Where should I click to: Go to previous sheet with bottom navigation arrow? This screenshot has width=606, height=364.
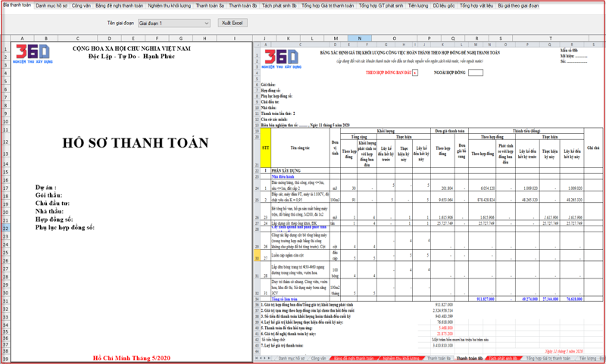coord(261,359)
